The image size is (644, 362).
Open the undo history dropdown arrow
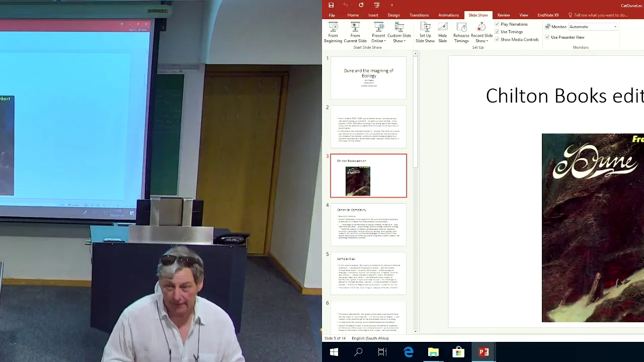pos(352,6)
